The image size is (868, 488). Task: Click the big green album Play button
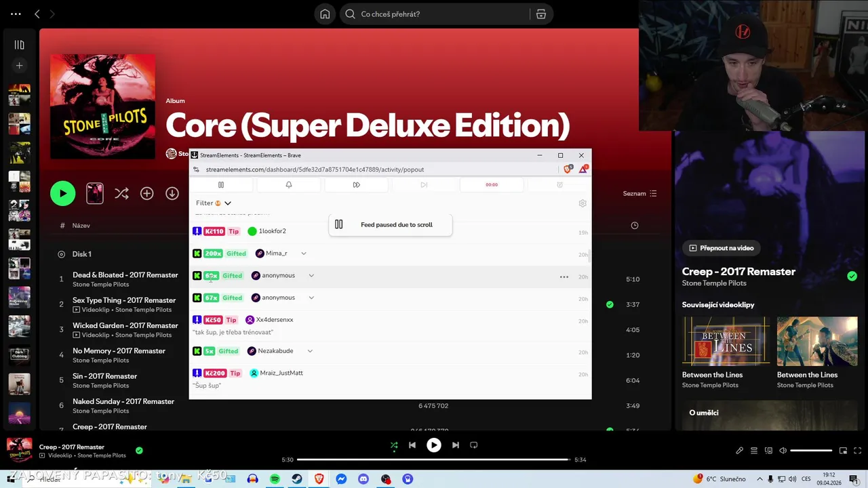(63, 193)
